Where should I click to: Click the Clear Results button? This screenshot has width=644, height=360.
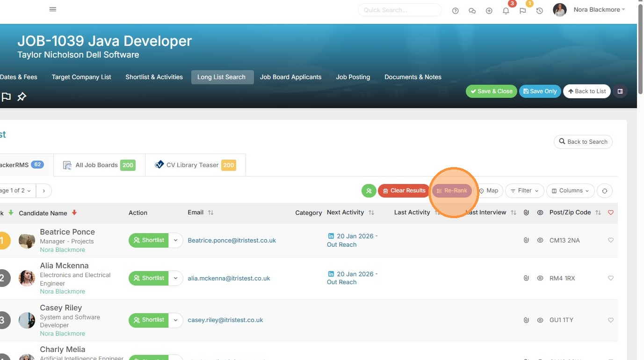pyautogui.click(x=404, y=191)
